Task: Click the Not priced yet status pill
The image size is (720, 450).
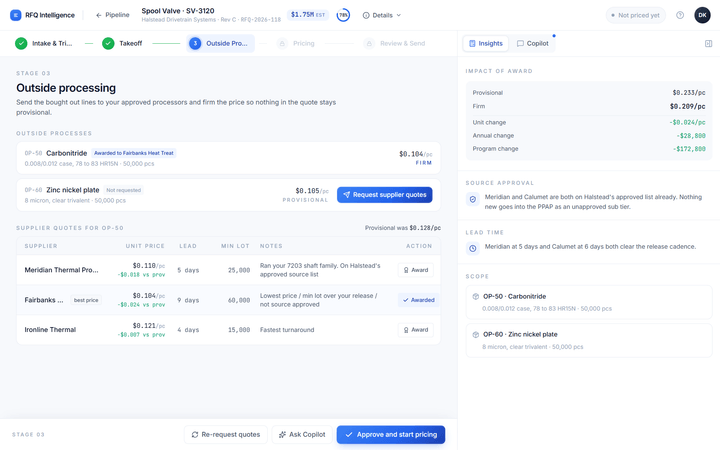Action: pyautogui.click(x=636, y=15)
